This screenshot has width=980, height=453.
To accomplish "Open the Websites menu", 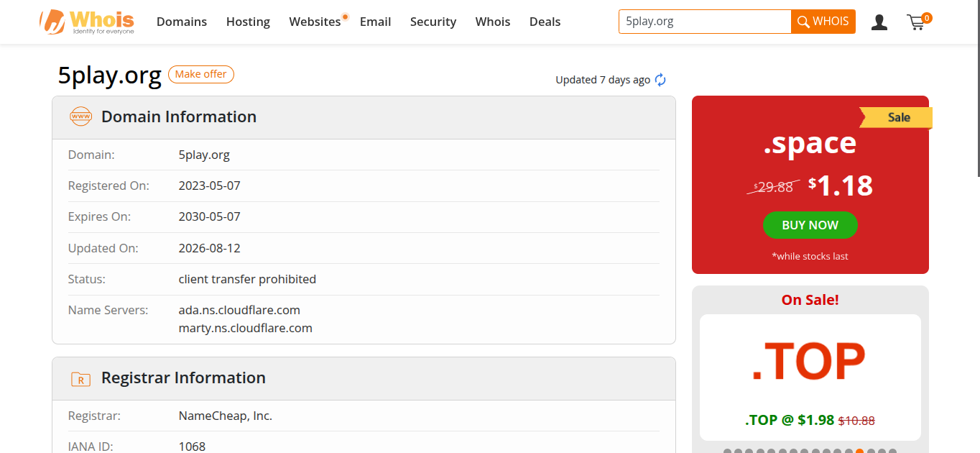I will click(315, 22).
